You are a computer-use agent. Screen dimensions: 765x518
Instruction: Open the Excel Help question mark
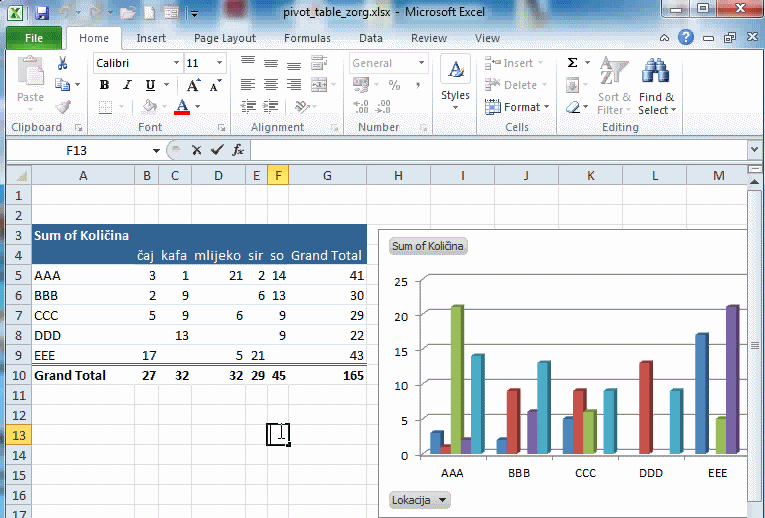(x=685, y=38)
